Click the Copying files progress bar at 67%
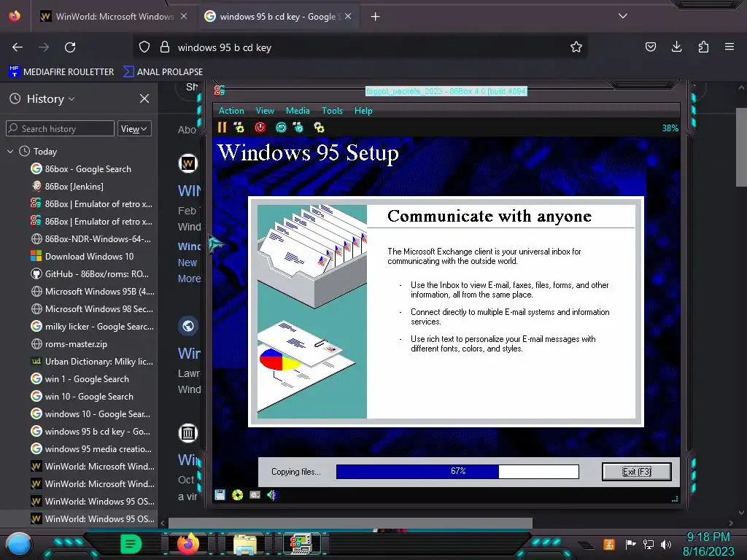 pyautogui.click(x=457, y=472)
